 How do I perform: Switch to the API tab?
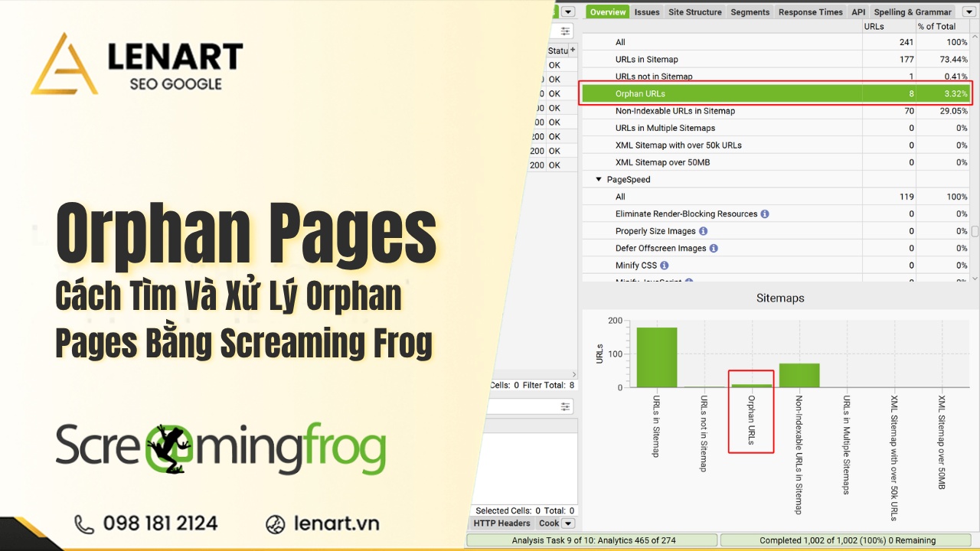tap(857, 11)
